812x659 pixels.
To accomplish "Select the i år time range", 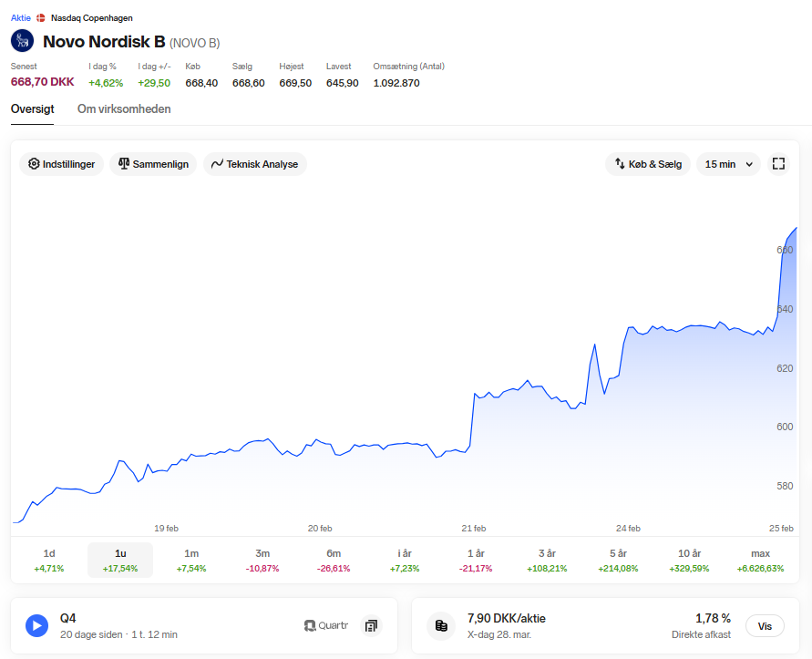I will 405,560.
